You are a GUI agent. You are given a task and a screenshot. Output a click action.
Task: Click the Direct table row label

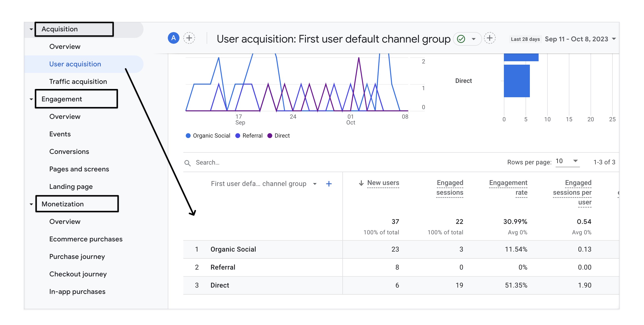[x=220, y=285]
